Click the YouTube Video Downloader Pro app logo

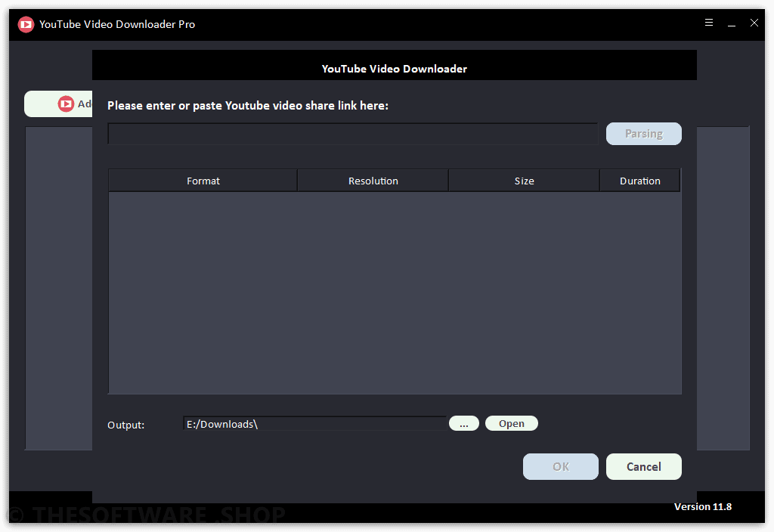[26, 24]
